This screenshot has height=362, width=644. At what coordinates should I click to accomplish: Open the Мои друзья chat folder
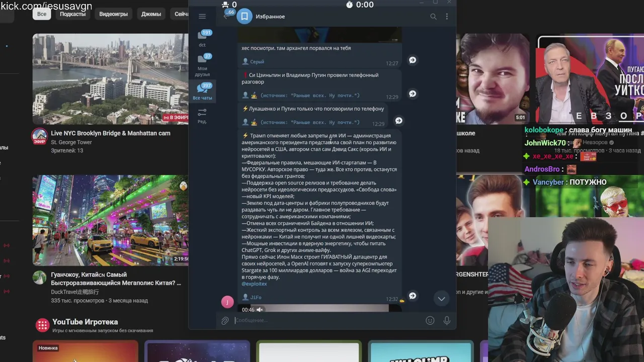pos(202,65)
